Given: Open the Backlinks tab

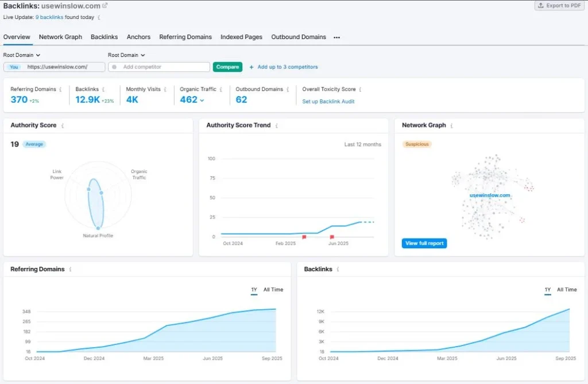Looking at the screenshot, I should [x=105, y=37].
